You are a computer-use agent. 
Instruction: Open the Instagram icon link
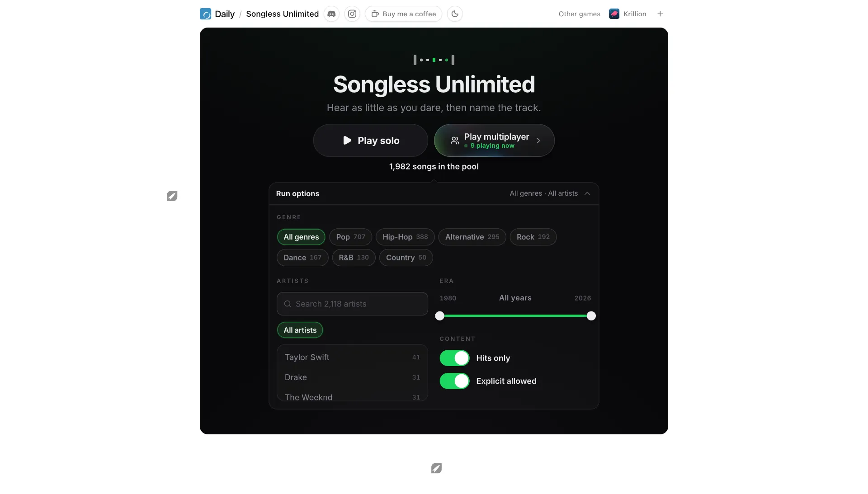352,14
